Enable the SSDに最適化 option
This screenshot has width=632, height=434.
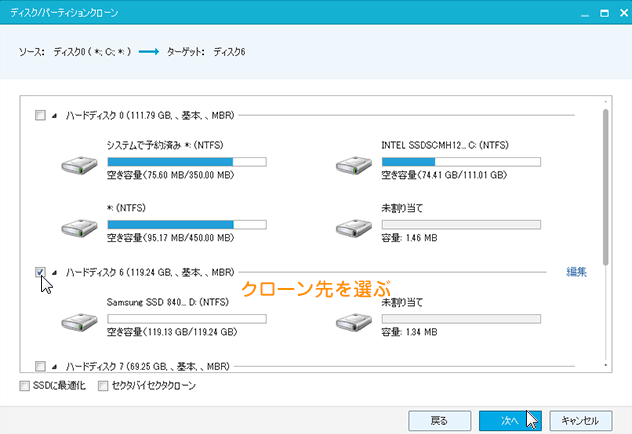[x=25, y=386]
